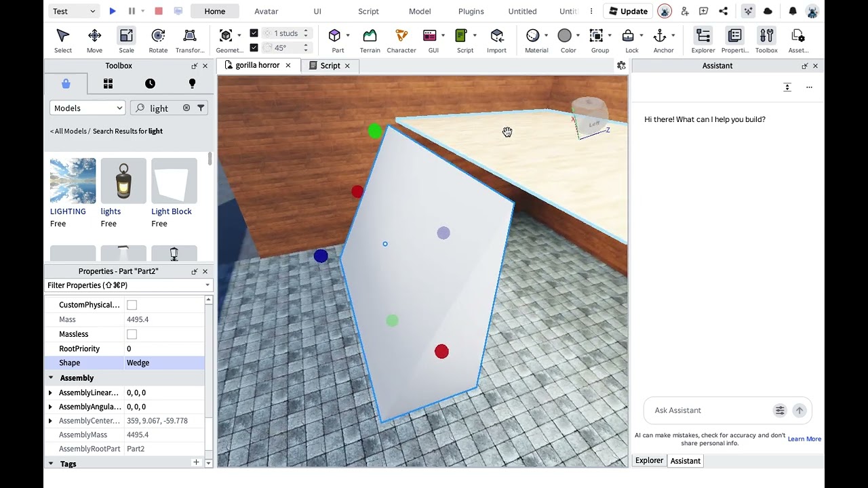Click in the Ask Assistant input field
The width and height of the screenshot is (868, 488).
coord(712,410)
